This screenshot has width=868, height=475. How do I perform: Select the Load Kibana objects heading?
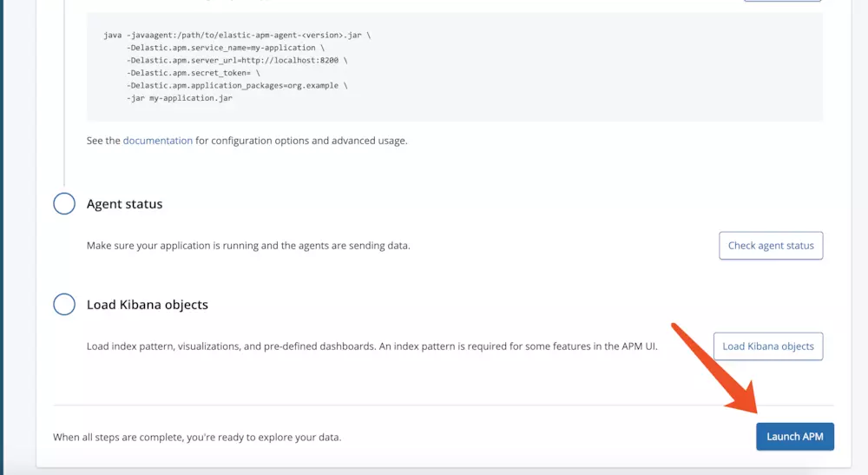tap(148, 305)
